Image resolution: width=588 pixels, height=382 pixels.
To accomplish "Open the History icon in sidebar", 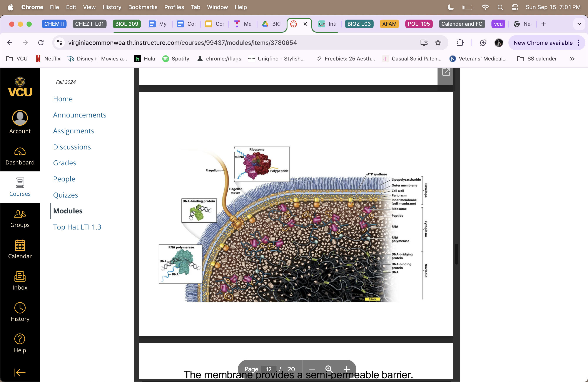I will (20, 308).
